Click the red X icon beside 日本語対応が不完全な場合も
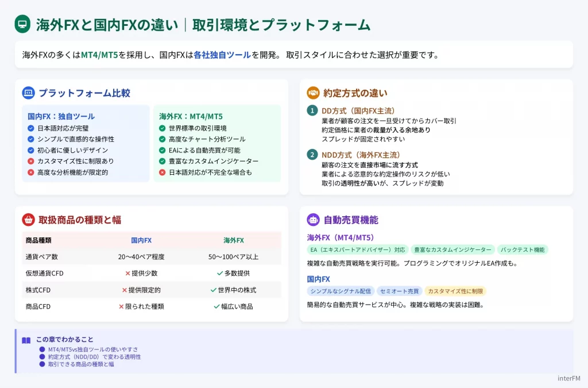 [163, 172]
